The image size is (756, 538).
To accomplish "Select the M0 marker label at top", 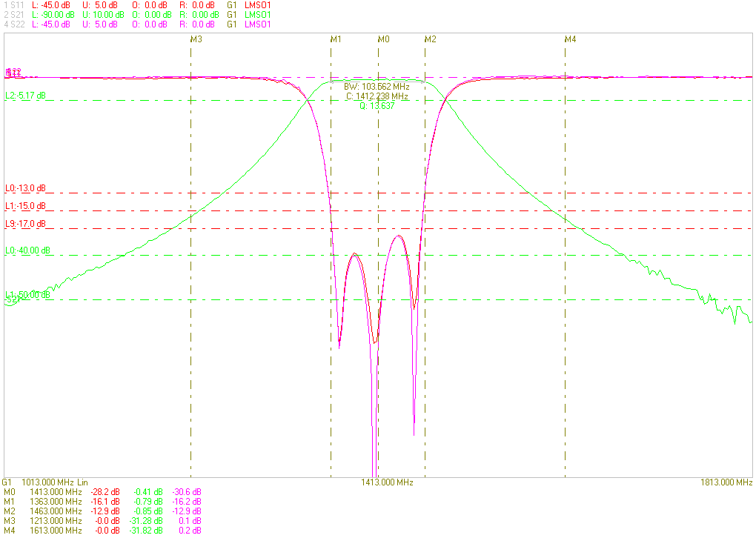I will (x=383, y=39).
